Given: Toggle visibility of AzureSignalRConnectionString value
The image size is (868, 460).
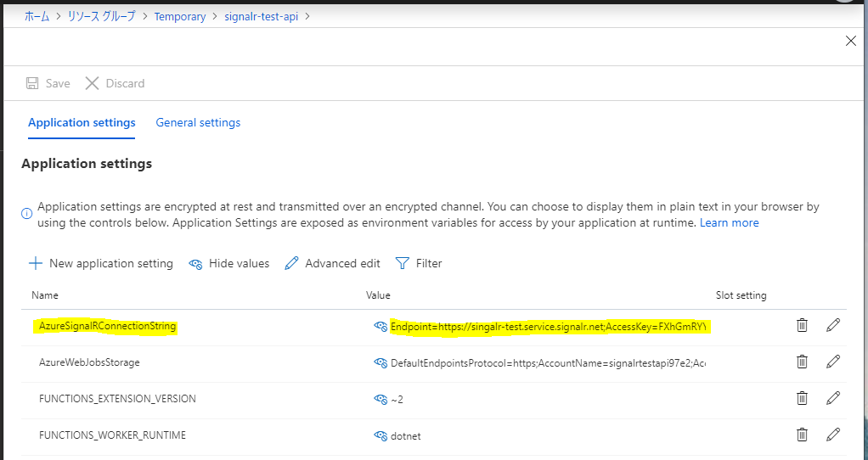Looking at the screenshot, I should pyautogui.click(x=380, y=326).
